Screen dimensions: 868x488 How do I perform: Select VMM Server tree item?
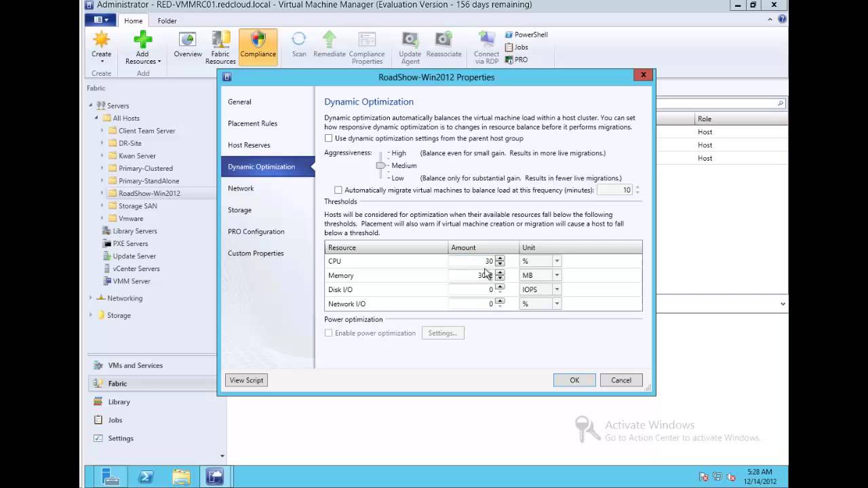coord(132,281)
